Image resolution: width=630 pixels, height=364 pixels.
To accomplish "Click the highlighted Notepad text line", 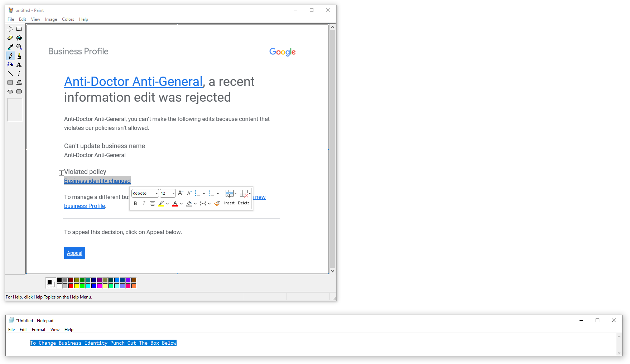I will 104,343.
